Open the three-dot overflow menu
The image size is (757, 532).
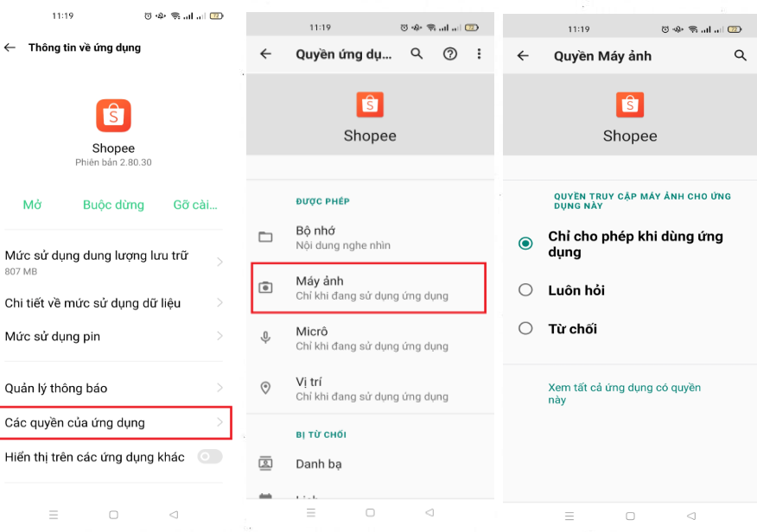pos(479,54)
